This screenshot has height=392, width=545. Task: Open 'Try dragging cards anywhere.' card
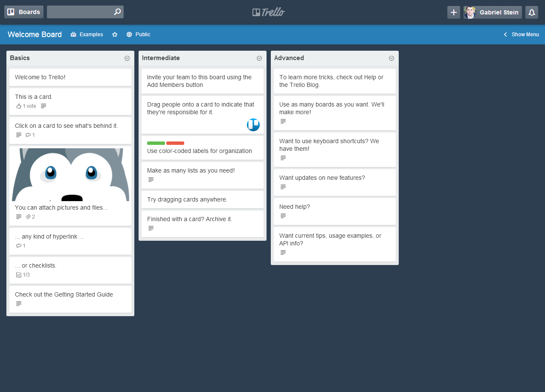coord(203,200)
